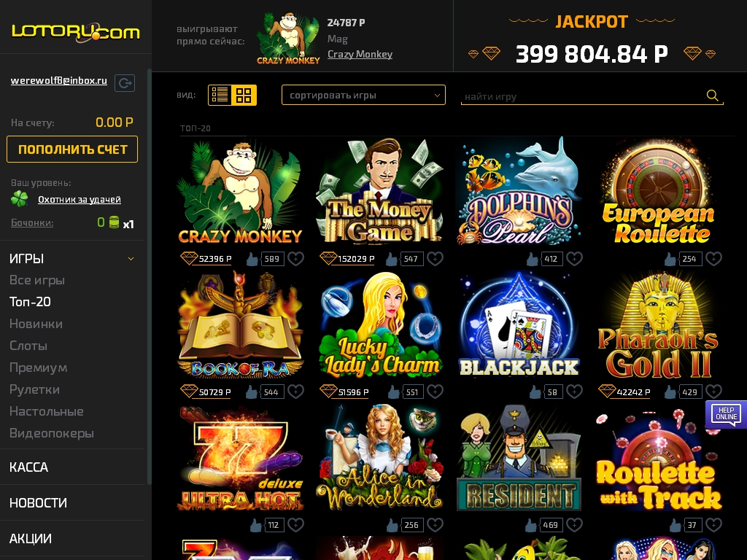
Task: Click the search magnifier icon
Action: pyautogui.click(x=712, y=96)
